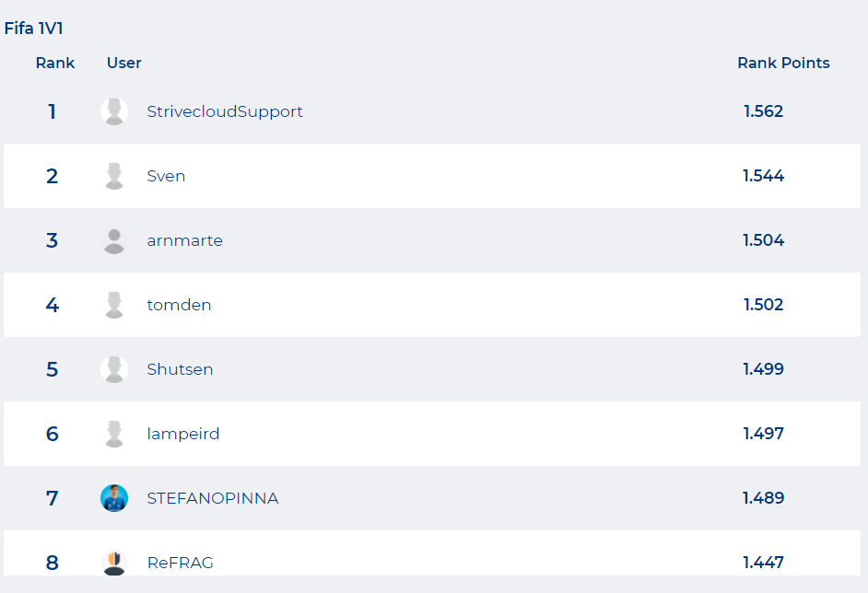Open tomden's profile name
This screenshot has height=593, width=868.
(x=179, y=305)
